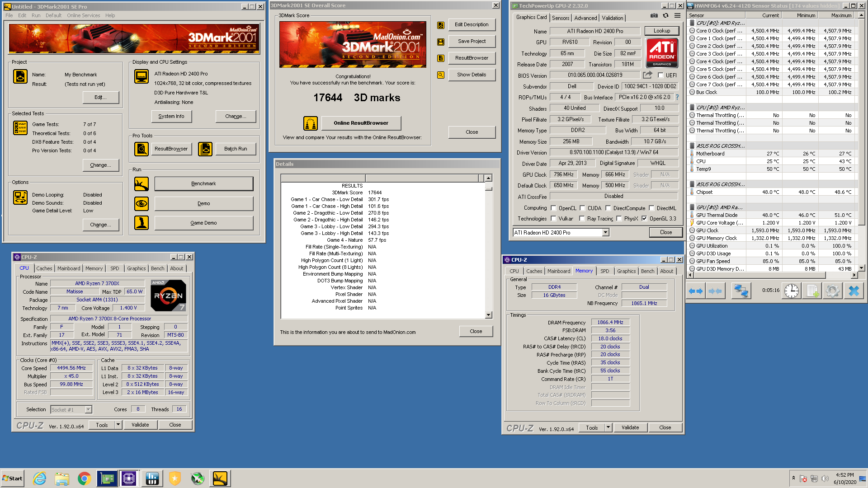The image size is (868, 488).
Task: Click the Start button
Action: coord(13,478)
